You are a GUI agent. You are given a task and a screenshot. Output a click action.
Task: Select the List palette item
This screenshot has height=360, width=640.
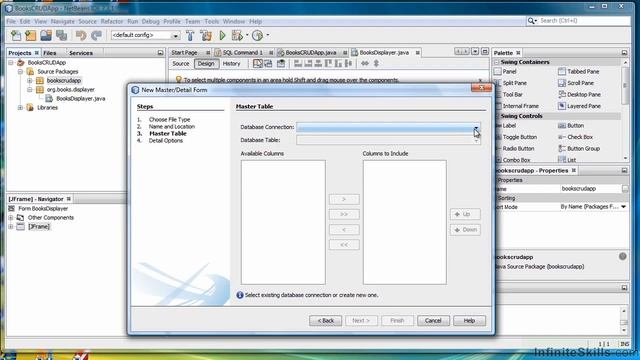click(x=567, y=160)
